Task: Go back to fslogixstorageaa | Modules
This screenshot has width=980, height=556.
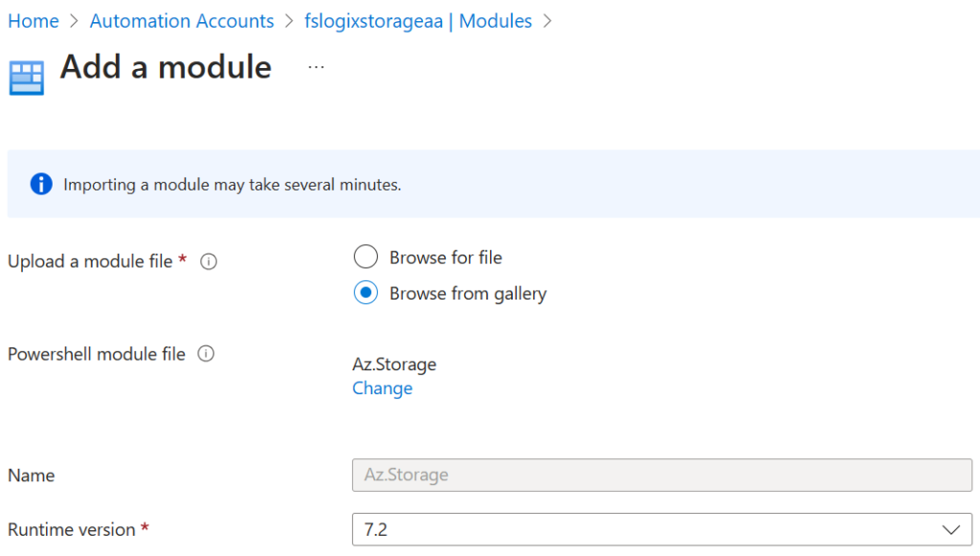Action: (x=418, y=21)
